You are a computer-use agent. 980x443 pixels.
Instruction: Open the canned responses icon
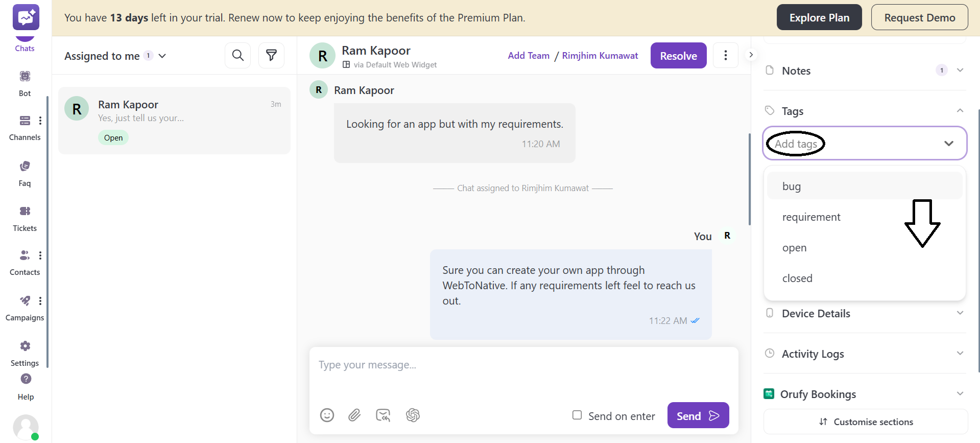[383, 415]
